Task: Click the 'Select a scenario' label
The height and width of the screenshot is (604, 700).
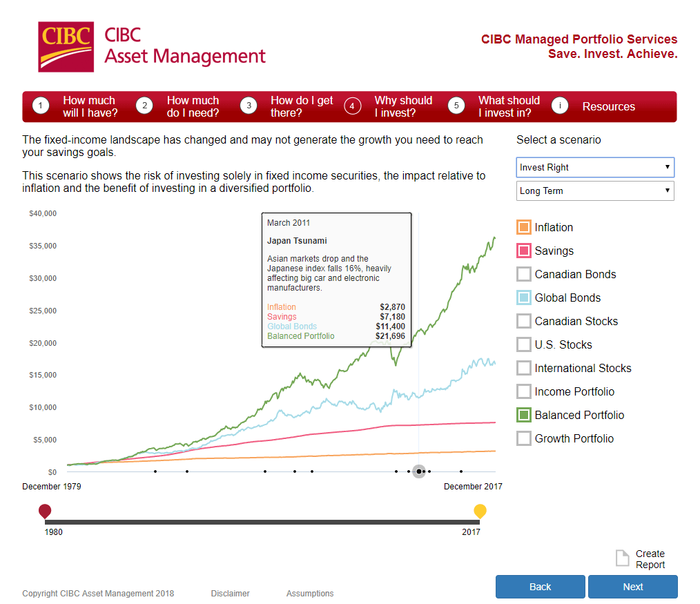Action: pyautogui.click(x=558, y=139)
